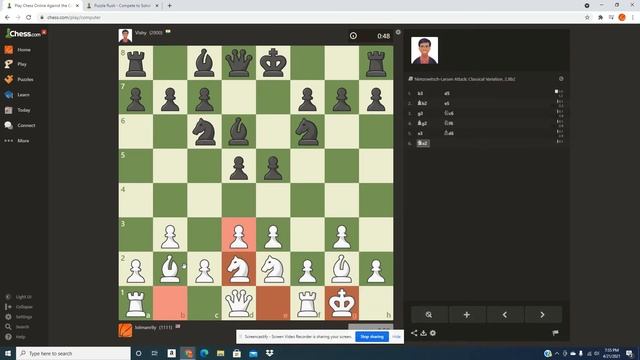
Task: Open the Windows Start menu
Action: 8,353
